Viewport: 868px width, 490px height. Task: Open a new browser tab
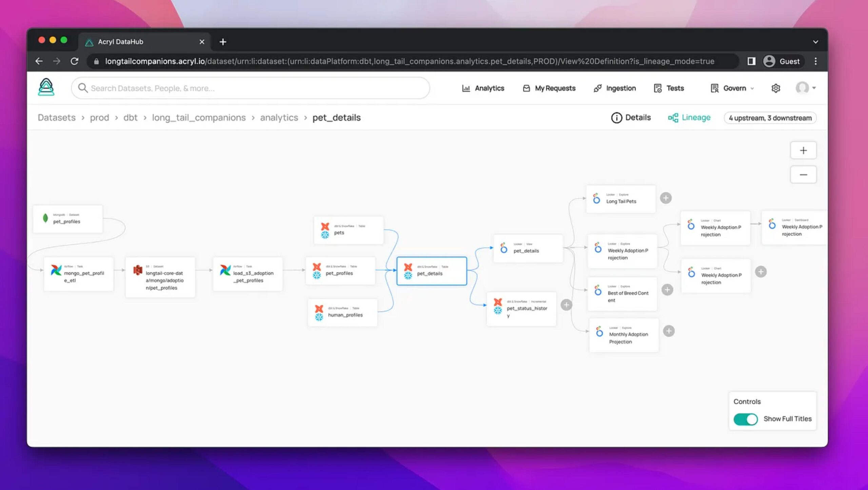[x=223, y=42]
